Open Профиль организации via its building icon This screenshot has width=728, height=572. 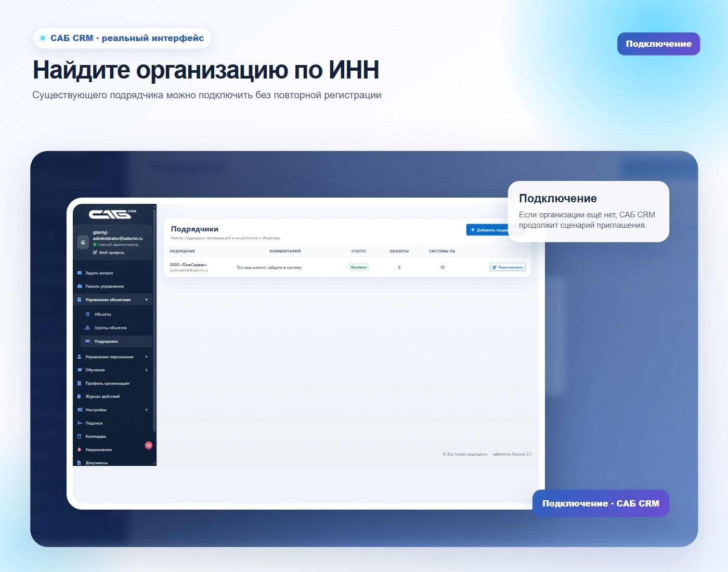pos(80,383)
